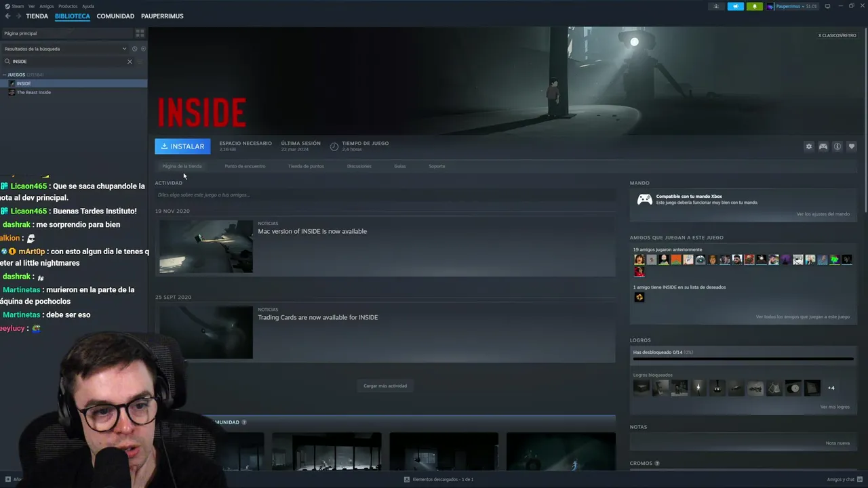Click the achievements progress bar

click(x=743, y=359)
